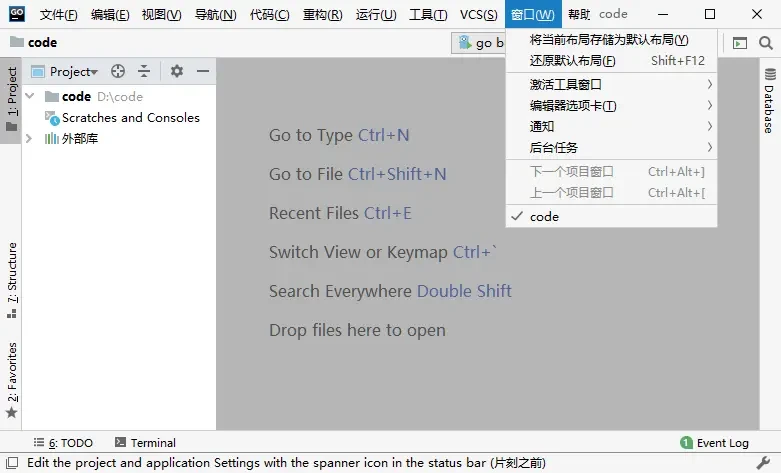Select Scratches and Consoles item
Viewport: 781px width, 473px height.
130,118
